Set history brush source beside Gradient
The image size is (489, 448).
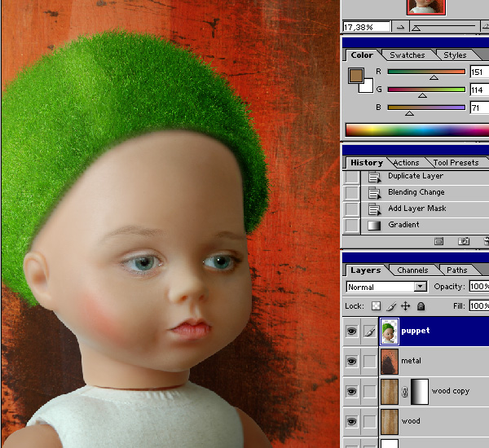tap(351, 226)
